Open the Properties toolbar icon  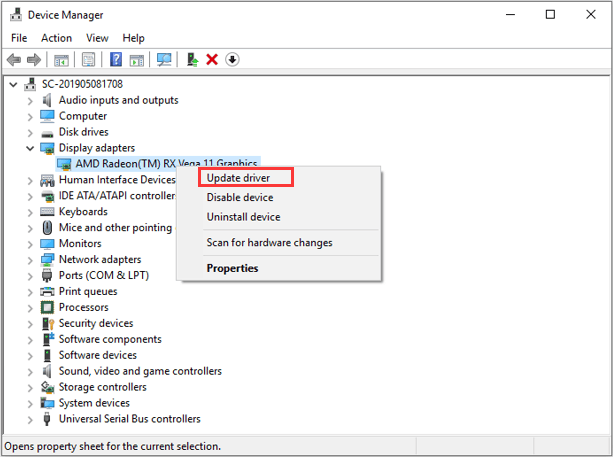[89, 60]
